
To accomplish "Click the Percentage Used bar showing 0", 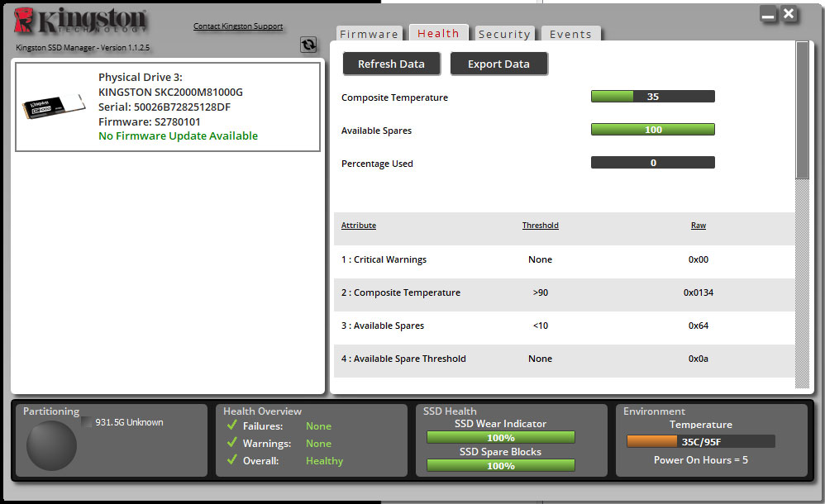I will tap(653, 163).
